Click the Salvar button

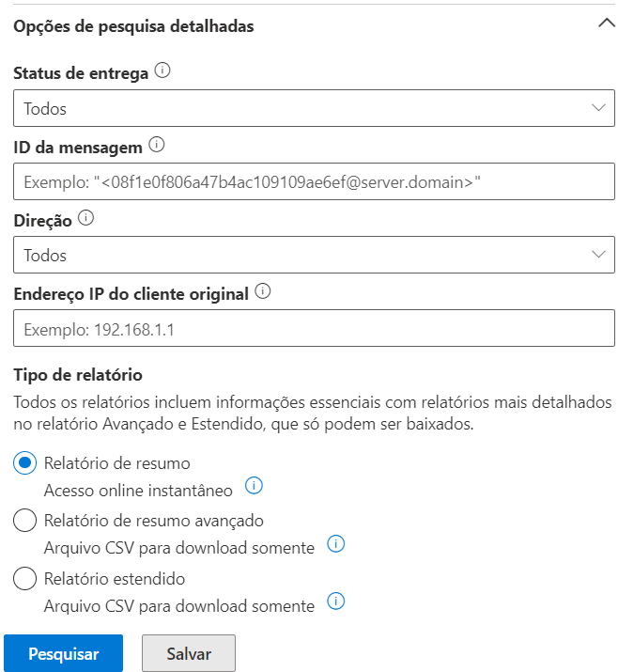188,654
